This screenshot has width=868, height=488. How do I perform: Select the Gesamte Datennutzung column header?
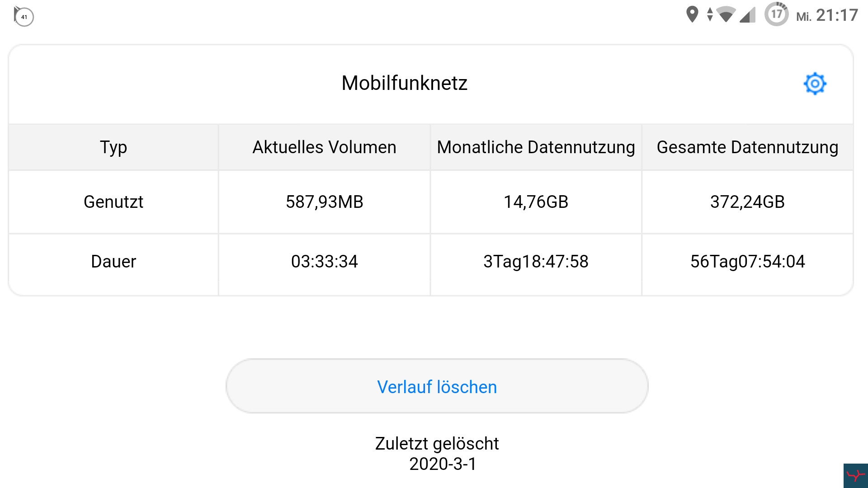coord(747,147)
